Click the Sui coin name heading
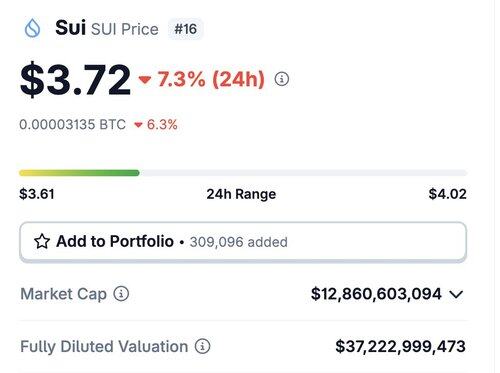 (x=70, y=28)
